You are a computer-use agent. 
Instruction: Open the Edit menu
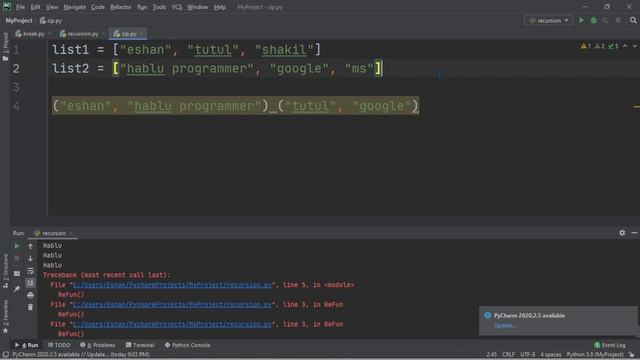pos(36,7)
